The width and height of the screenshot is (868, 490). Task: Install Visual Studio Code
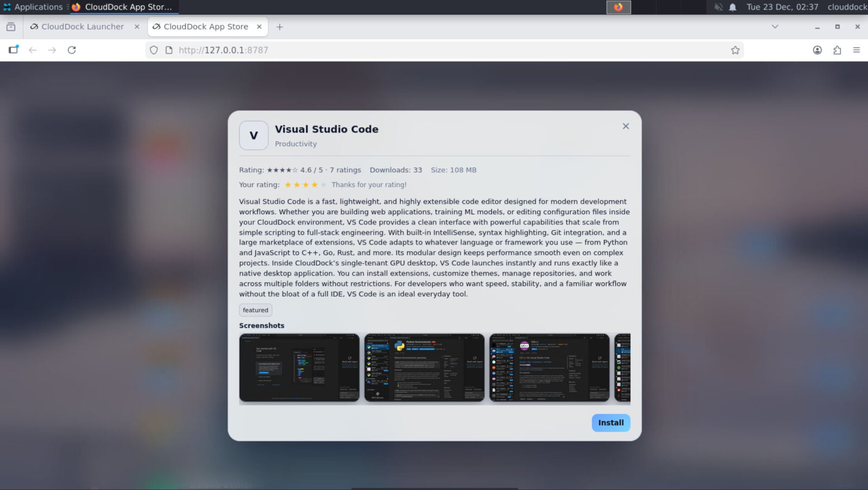coord(610,422)
